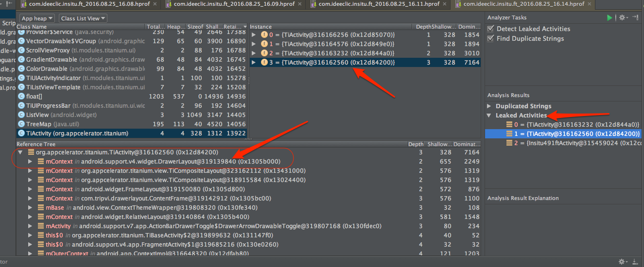Collapse Leaked Activities results
Screen dimensions: 644x267
489,116
